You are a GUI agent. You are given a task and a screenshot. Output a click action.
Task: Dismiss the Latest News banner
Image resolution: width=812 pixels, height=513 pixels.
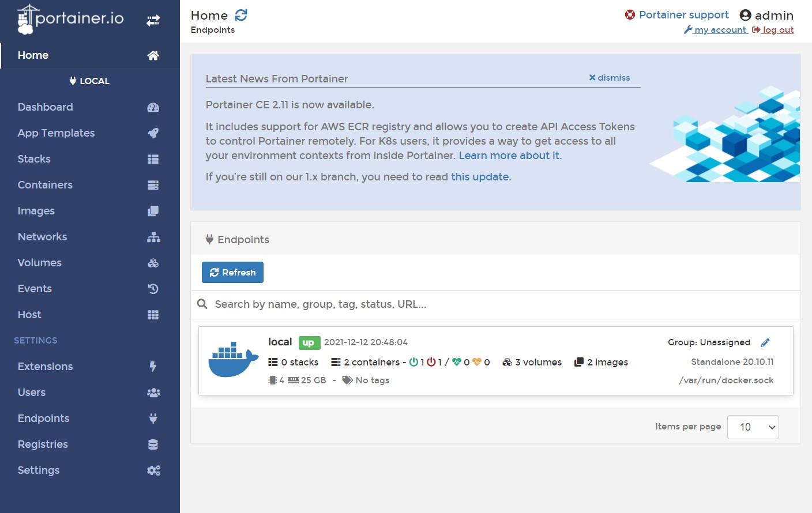click(x=609, y=78)
